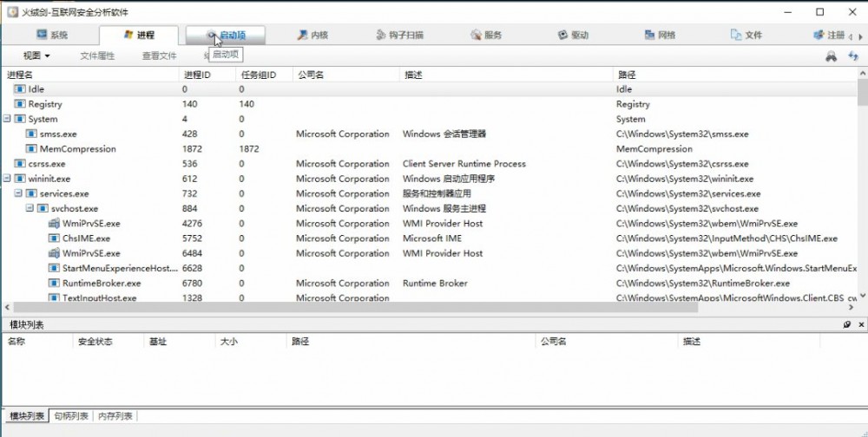Click the binoculars search icon

pyautogui.click(x=831, y=55)
